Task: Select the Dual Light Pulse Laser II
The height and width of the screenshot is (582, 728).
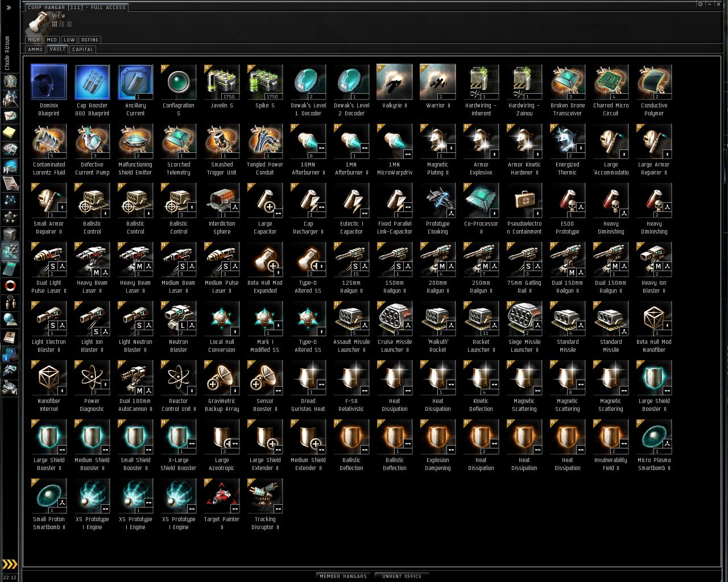Action: point(49,268)
